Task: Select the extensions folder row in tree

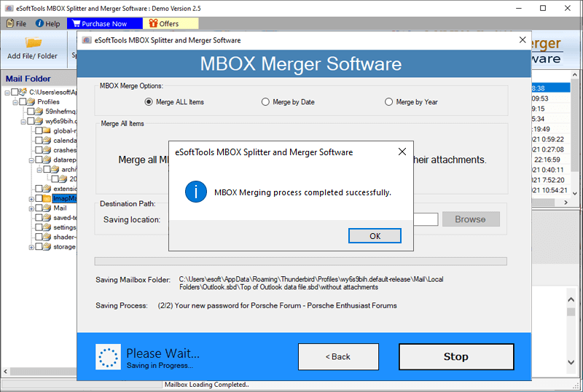Action: 65,189
